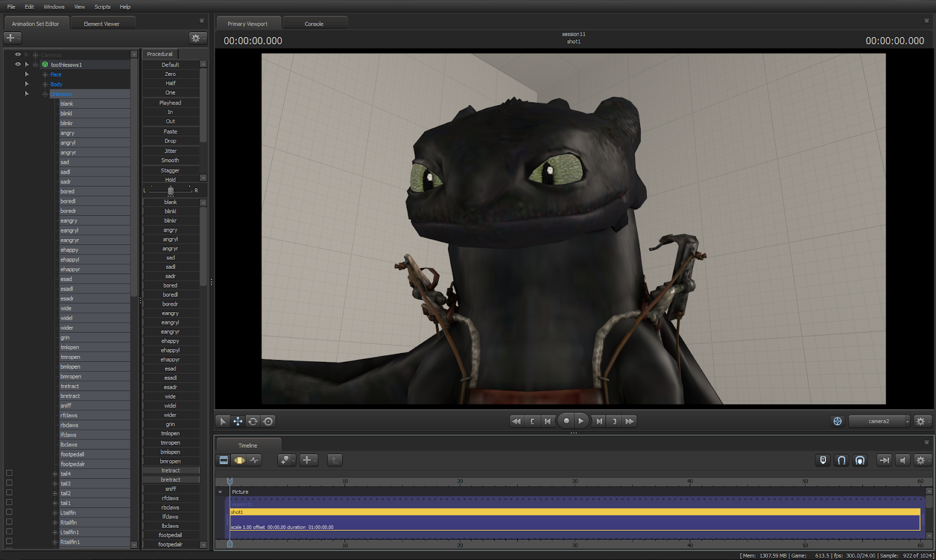Open the camera2 dropdown selector
The width and height of the screenshot is (936, 560).
coord(879,421)
